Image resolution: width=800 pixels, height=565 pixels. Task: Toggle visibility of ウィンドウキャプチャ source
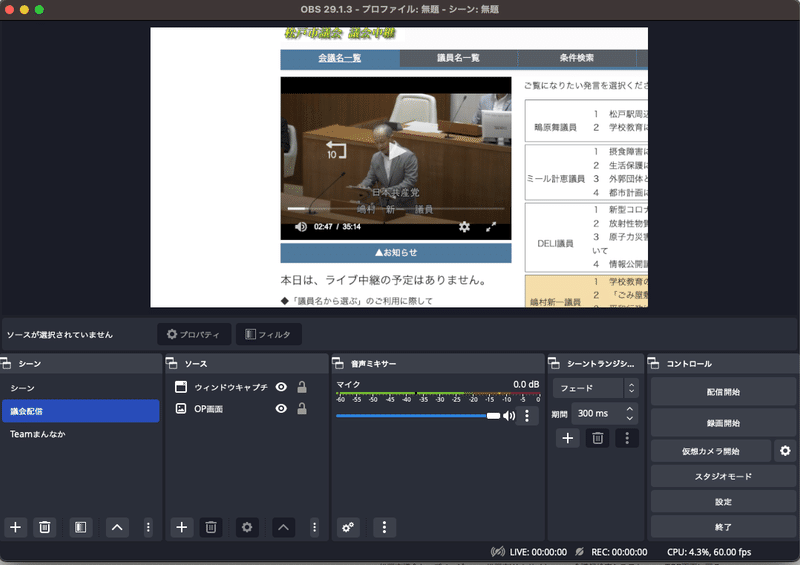(x=281, y=387)
